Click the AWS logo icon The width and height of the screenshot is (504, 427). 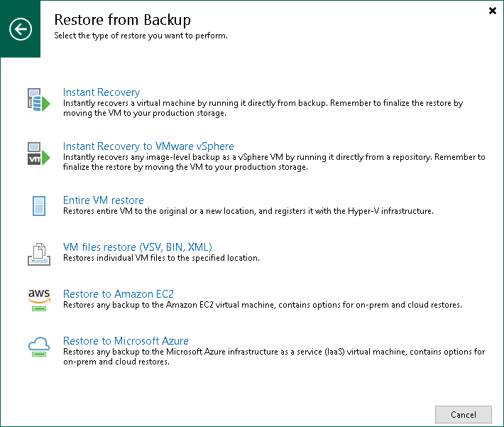(39, 301)
